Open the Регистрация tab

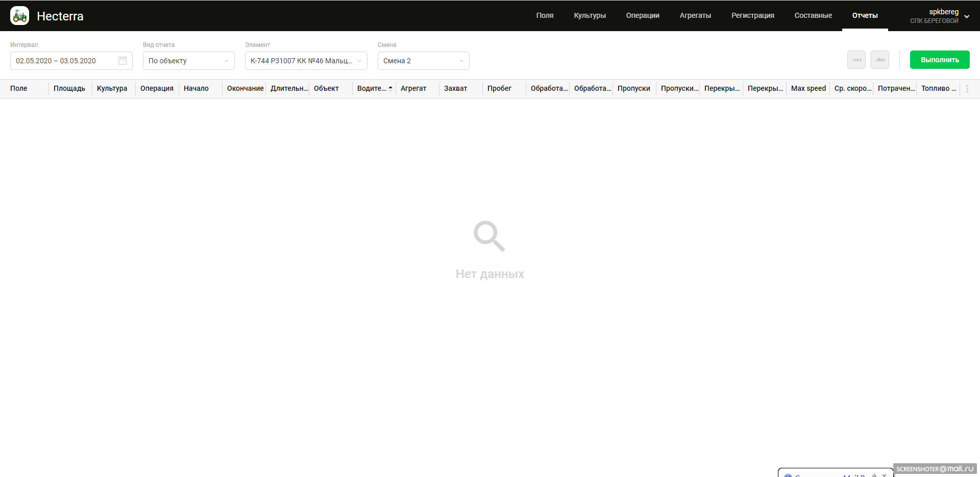tap(752, 16)
